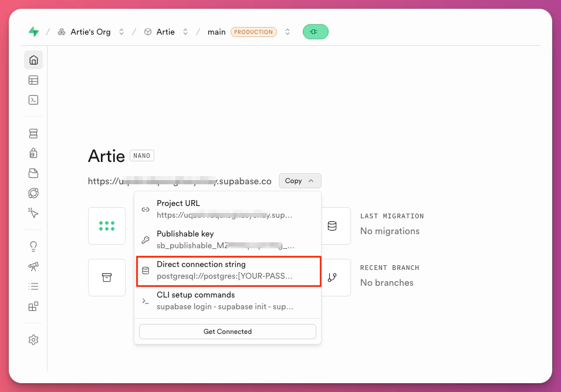Click the LAST MIGRATION label

[392, 216]
